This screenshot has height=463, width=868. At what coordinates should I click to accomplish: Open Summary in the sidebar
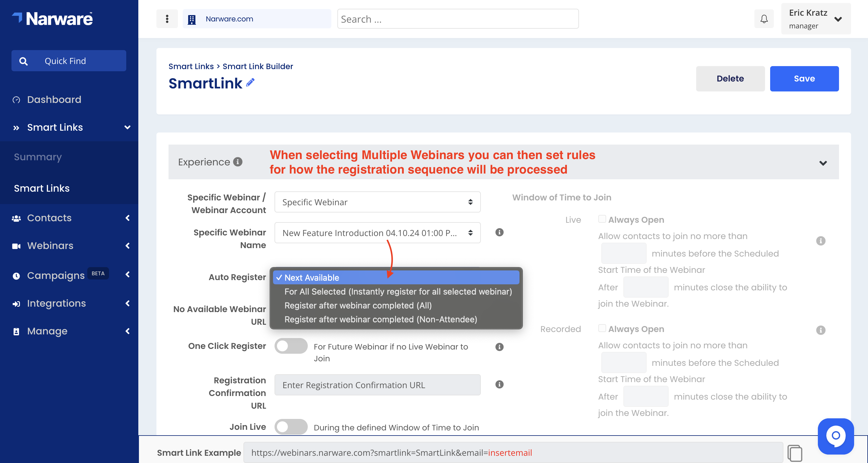tap(38, 157)
